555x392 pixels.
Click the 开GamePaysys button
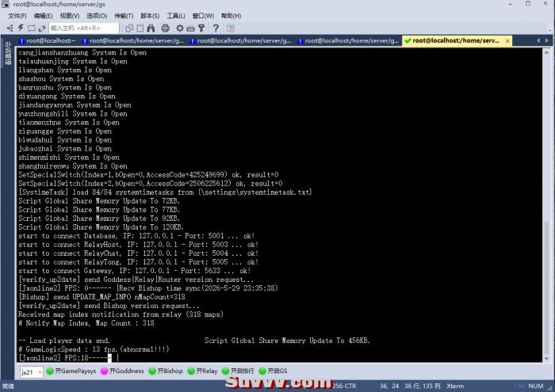click(x=71, y=371)
